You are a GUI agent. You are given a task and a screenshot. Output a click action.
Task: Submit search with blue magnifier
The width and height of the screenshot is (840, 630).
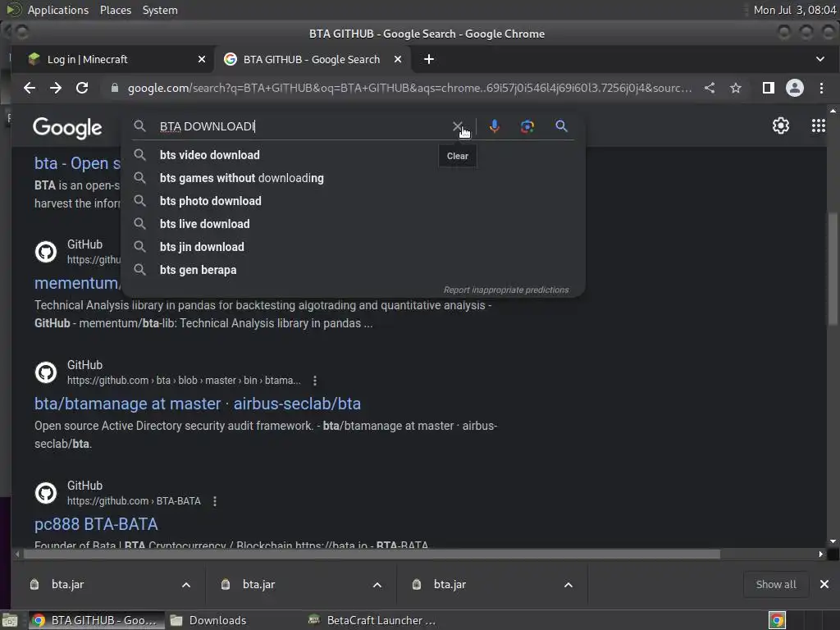click(561, 126)
